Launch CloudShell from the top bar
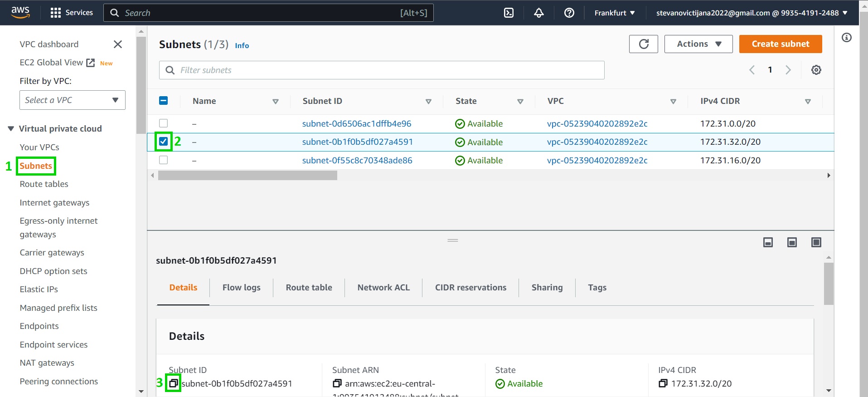 click(509, 13)
